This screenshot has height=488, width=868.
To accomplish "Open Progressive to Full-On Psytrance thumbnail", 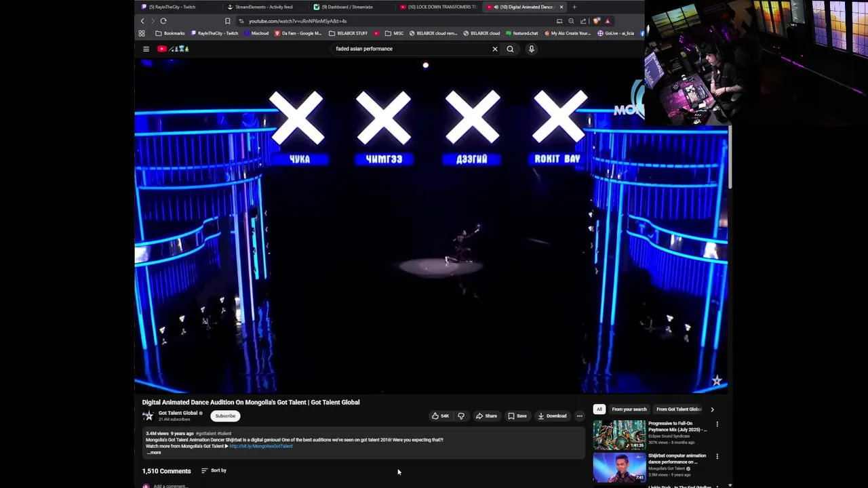I will [x=619, y=435].
